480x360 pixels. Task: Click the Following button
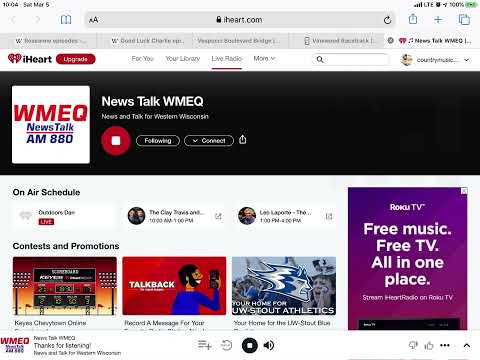pyautogui.click(x=158, y=141)
